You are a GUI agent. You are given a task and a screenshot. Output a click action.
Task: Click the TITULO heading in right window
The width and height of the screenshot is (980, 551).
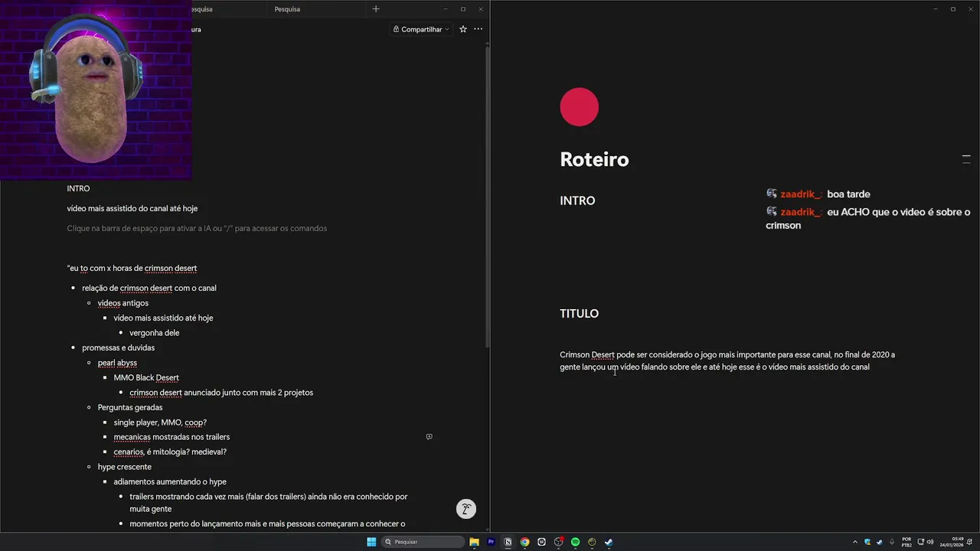579,314
